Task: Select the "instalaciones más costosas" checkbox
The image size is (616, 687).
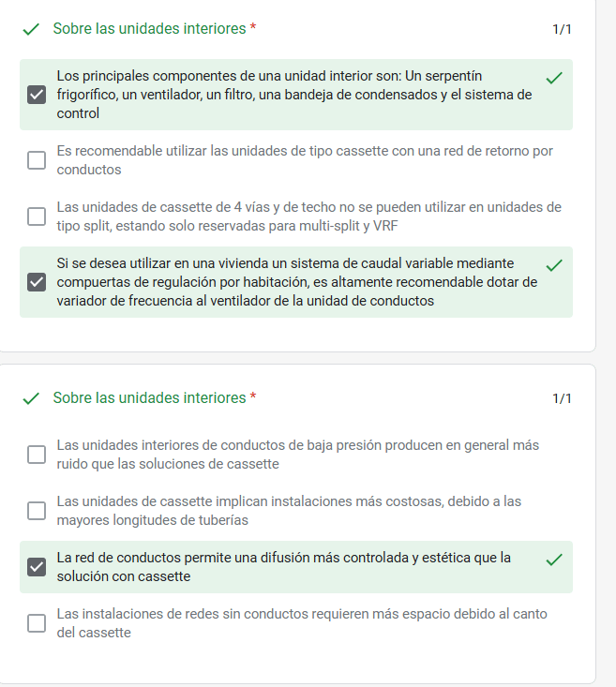Action: [x=37, y=511]
